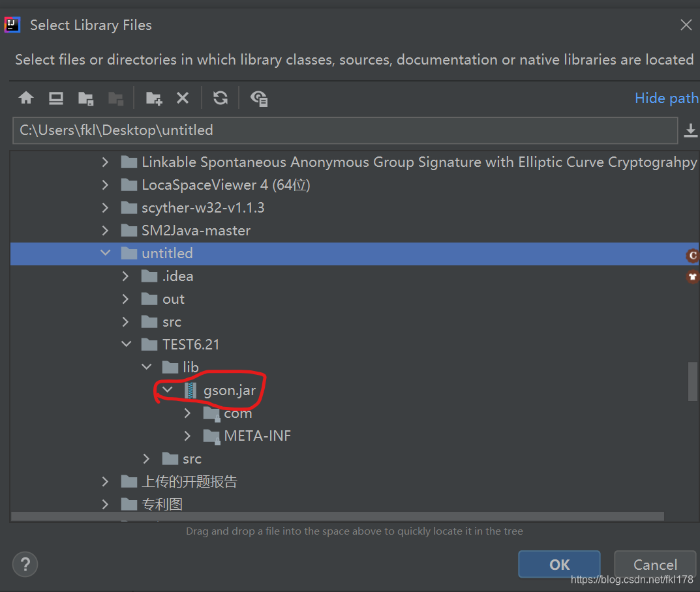Click the META-INF folder icon
This screenshot has height=592, width=700.
211,436
